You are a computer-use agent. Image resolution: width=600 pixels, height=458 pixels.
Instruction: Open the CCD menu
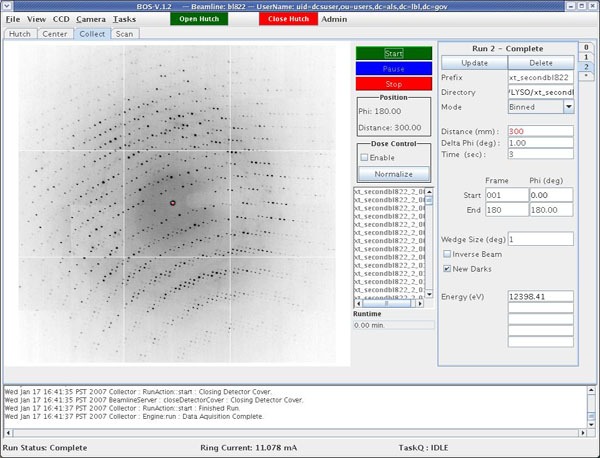[x=61, y=19]
